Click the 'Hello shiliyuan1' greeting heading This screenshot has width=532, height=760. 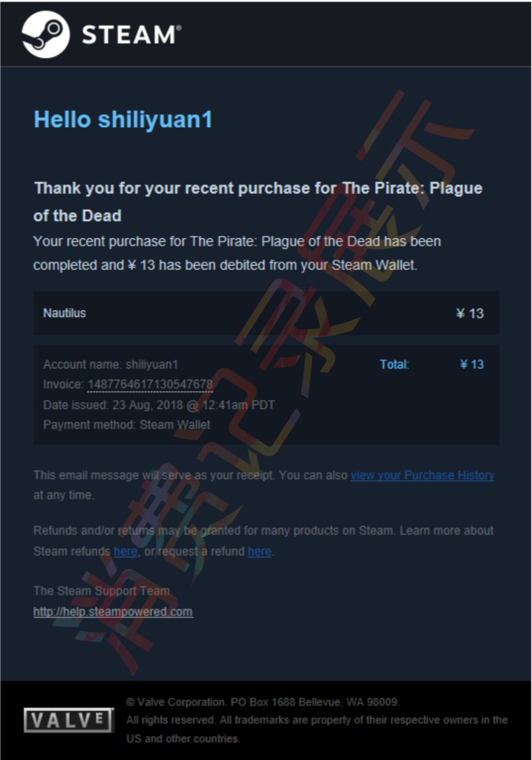click(123, 120)
